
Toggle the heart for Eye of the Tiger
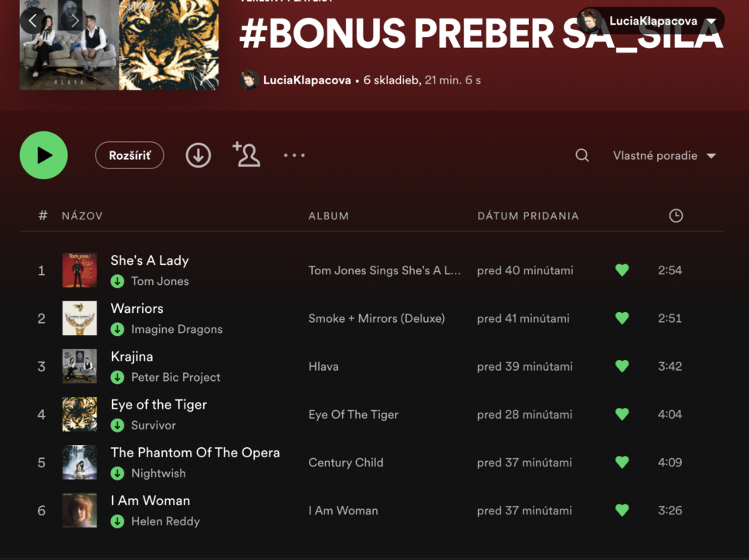pyautogui.click(x=622, y=415)
